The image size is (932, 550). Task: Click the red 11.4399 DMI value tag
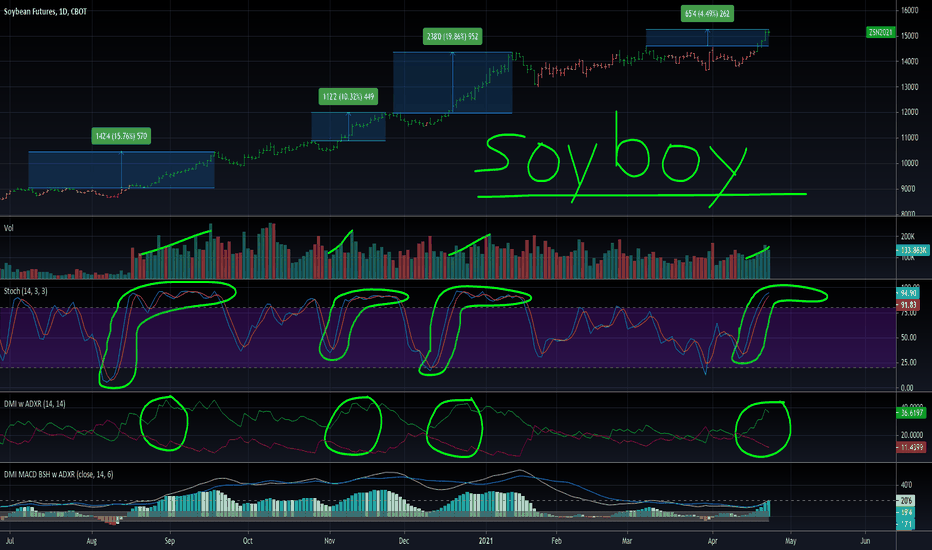(911, 447)
